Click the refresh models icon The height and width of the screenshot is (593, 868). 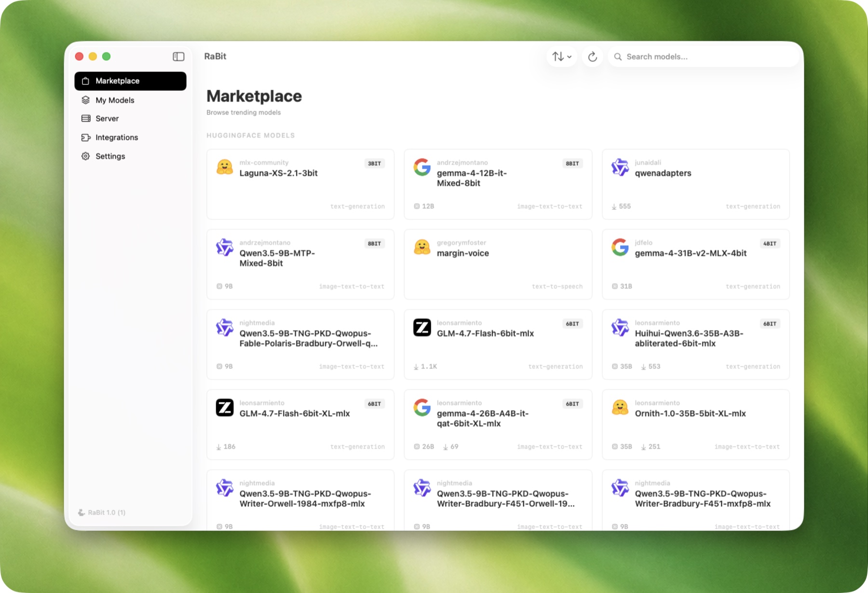[x=593, y=57]
